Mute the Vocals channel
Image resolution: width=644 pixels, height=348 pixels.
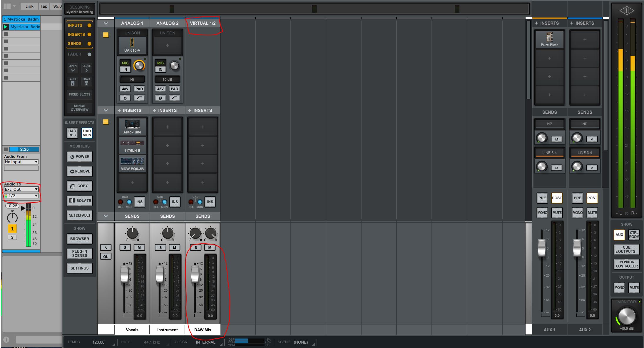click(x=139, y=247)
